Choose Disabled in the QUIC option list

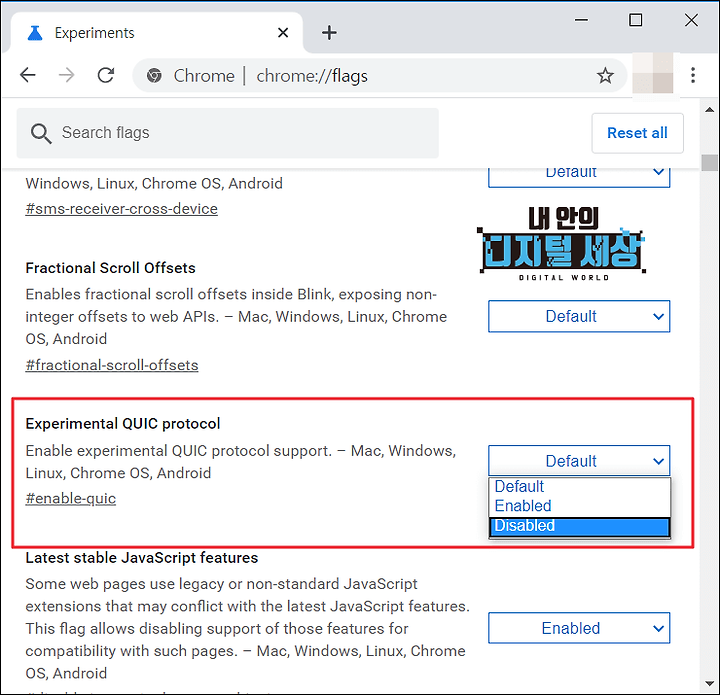point(579,526)
